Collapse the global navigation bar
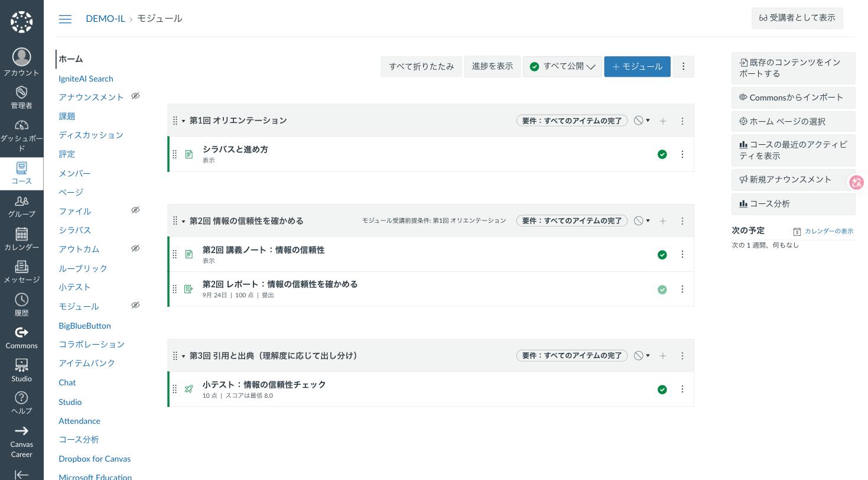868x480 pixels. coord(21,474)
